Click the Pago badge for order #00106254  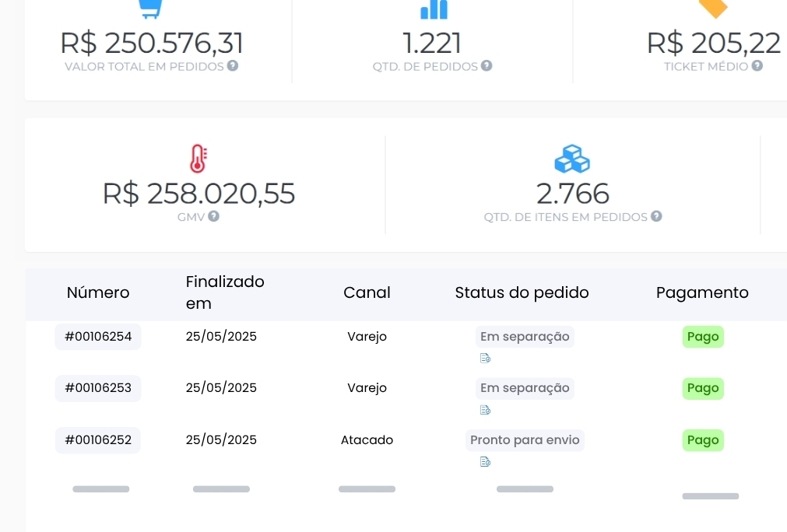pyautogui.click(x=703, y=337)
